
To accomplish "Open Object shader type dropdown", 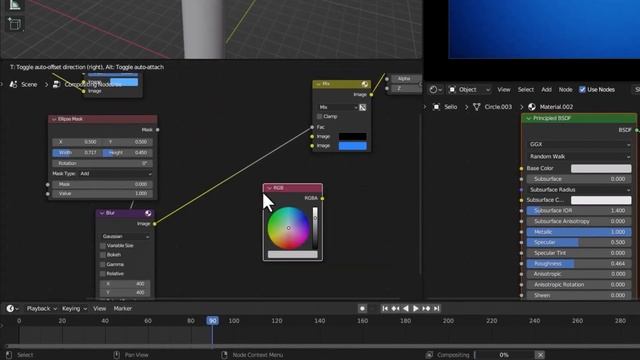I will [469, 89].
